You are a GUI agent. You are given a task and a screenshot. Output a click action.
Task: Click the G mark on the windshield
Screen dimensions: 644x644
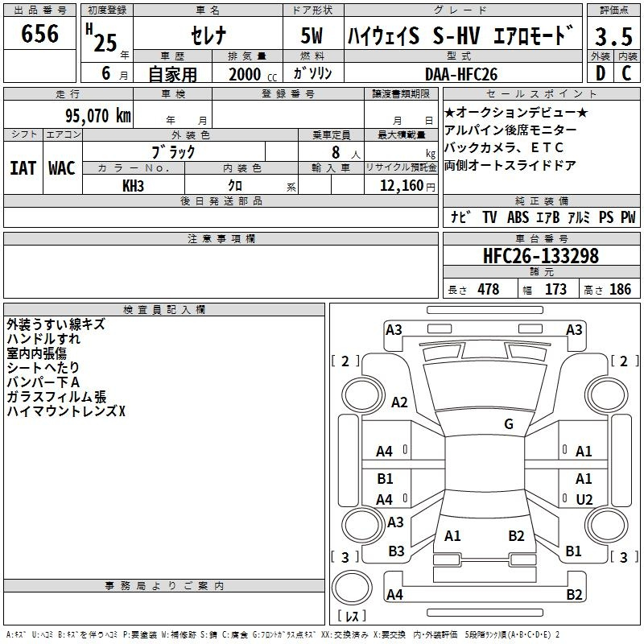(508, 424)
